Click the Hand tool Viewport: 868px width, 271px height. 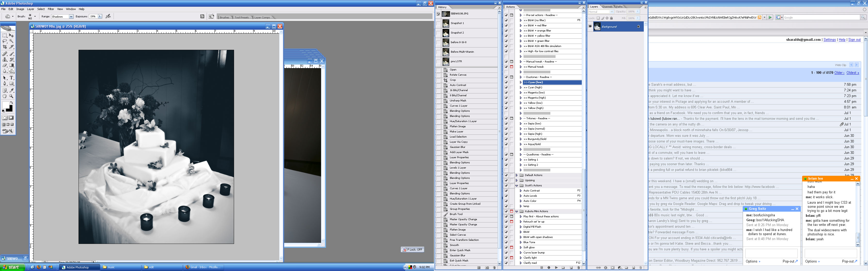tap(5, 96)
